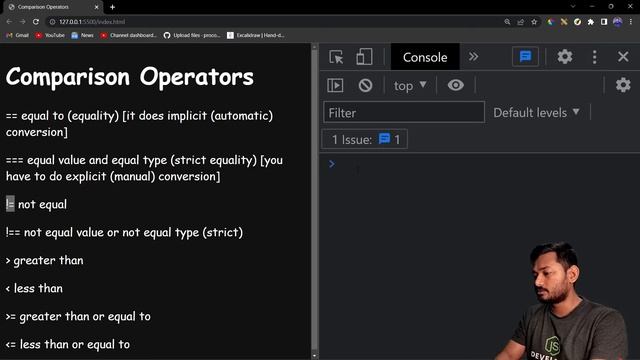This screenshot has width=640, height=360.
Task: Toggle the device toolbar in DevTools
Action: point(364,57)
